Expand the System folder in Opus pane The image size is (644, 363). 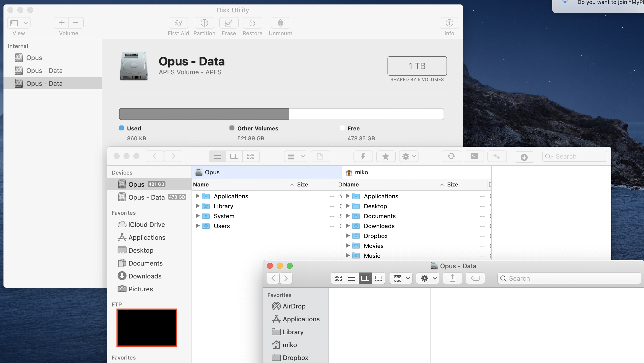pyautogui.click(x=197, y=216)
